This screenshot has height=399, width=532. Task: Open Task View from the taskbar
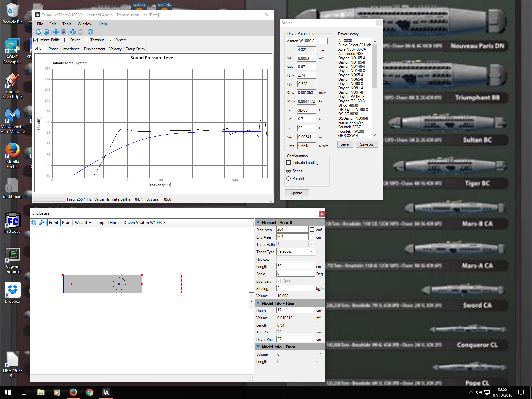tap(24, 392)
